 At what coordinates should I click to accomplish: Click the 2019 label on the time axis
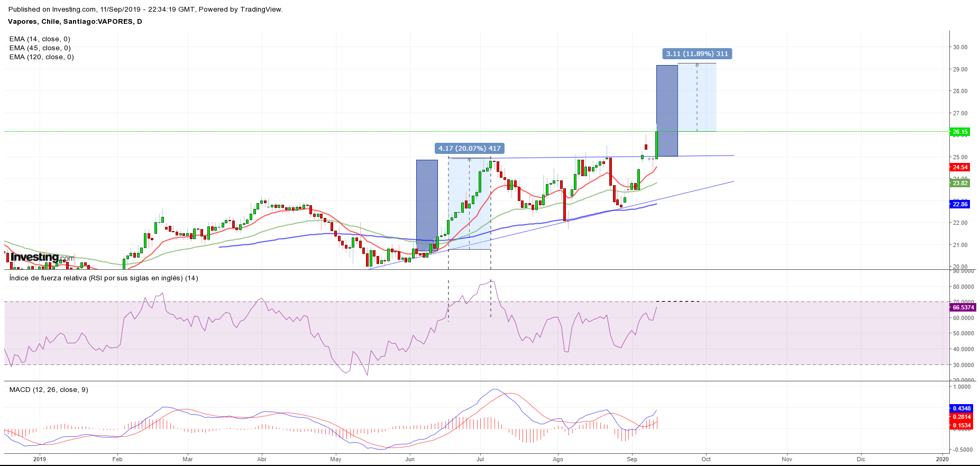click(40, 459)
